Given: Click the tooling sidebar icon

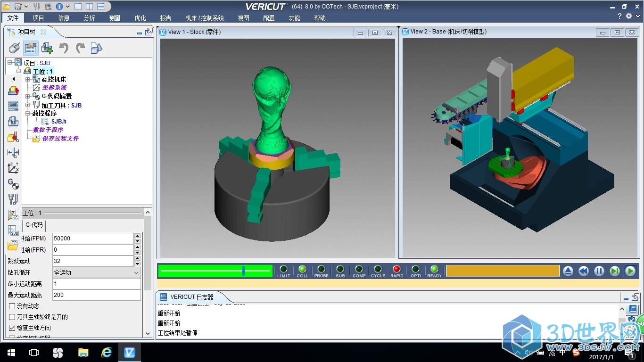Looking at the screenshot, I should 13,199.
